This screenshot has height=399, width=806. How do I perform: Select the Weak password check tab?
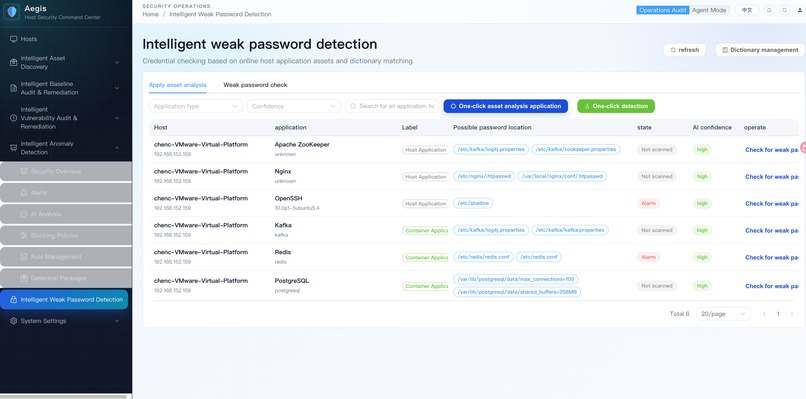point(255,85)
